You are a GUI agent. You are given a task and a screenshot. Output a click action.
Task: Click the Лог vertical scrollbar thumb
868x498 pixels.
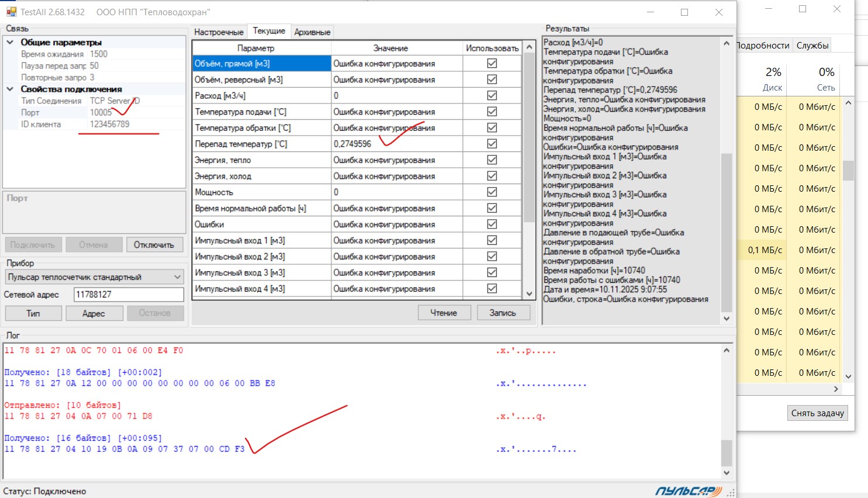(727, 452)
